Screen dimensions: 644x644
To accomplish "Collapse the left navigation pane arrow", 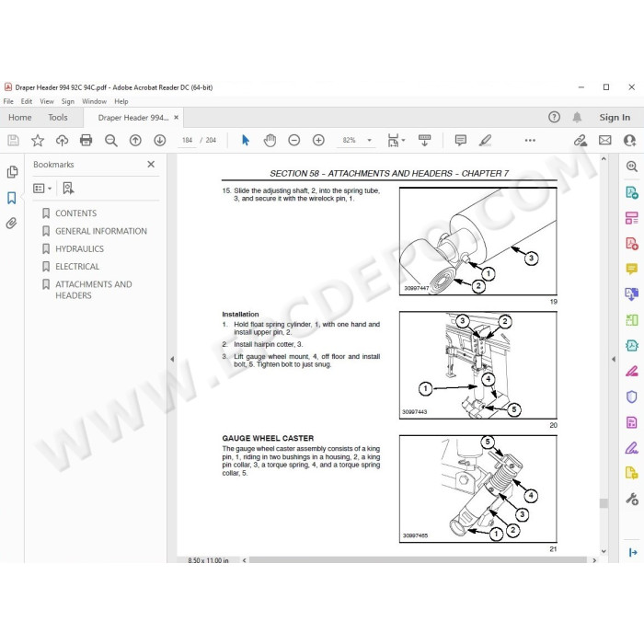I will click(x=172, y=359).
